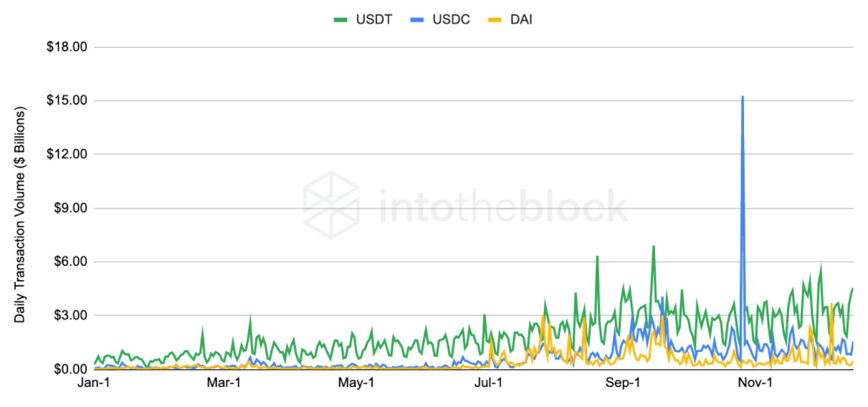Click the Mar-1 x-axis label
Screen dimensions: 868x407
(x=225, y=383)
